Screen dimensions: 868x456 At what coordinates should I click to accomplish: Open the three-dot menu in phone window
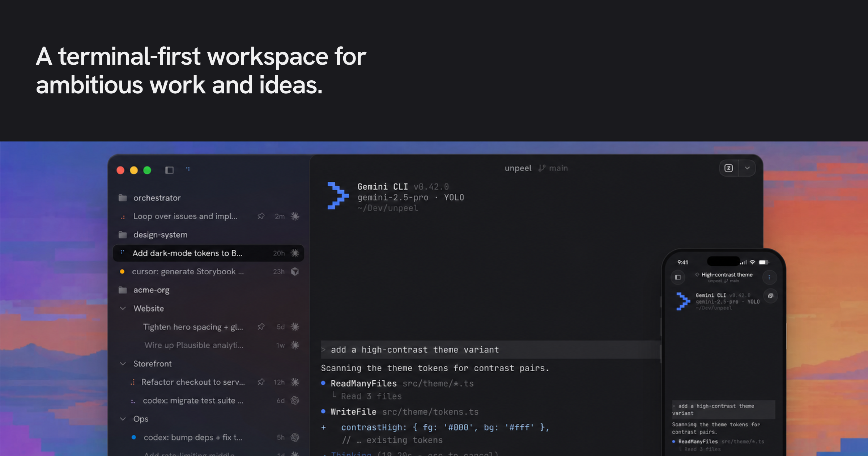[x=769, y=277]
